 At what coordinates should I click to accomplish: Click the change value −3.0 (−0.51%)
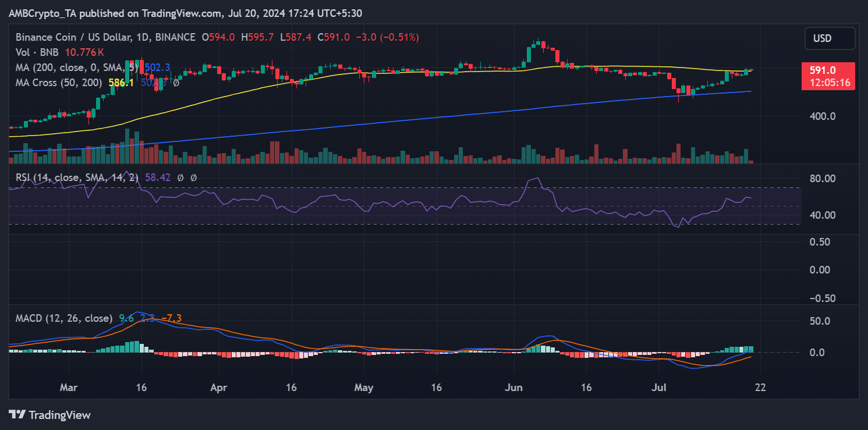coord(387,37)
